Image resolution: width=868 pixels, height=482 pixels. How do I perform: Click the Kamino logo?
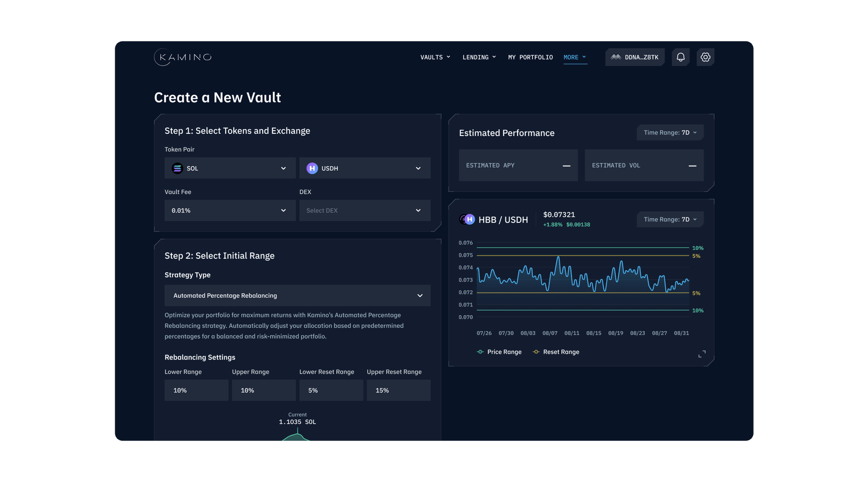183,57
